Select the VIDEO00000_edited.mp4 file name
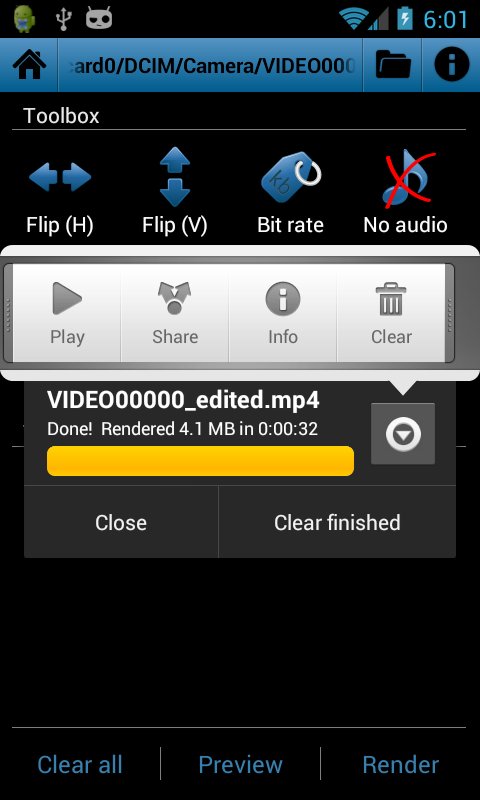This screenshot has width=480, height=800. (x=183, y=400)
